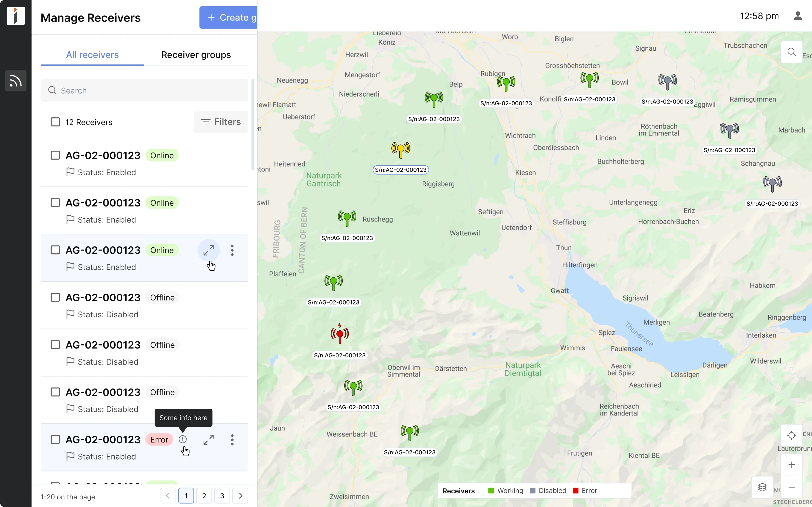The width and height of the screenshot is (812, 507).
Task: Zoom out of the map
Action: (x=792, y=487)
